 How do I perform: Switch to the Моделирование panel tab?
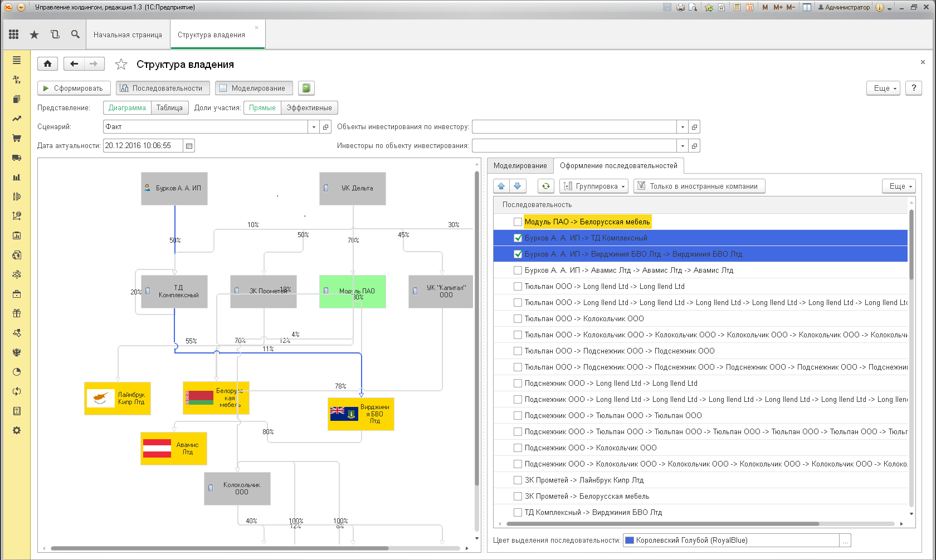tap(520, 166)
